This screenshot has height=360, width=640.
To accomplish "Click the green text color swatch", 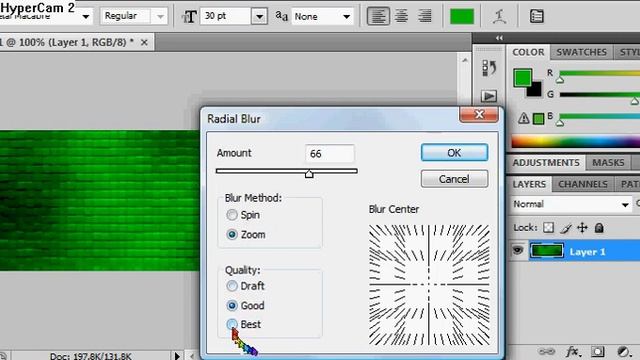I will [462, 16].
